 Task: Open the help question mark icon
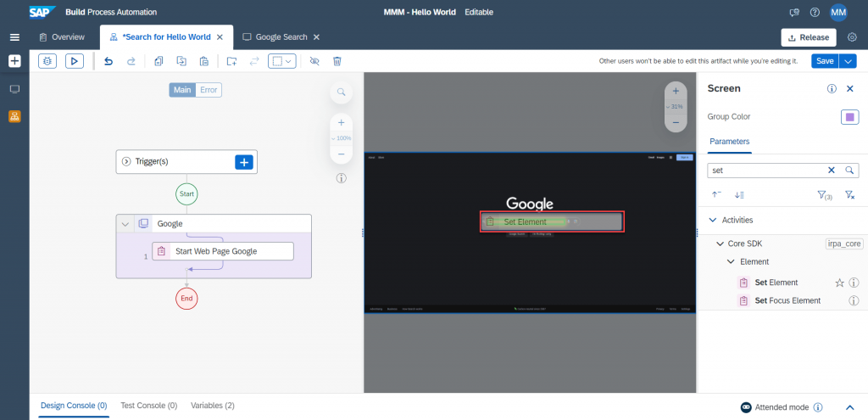pyautogui.click(x=815, y=12)
